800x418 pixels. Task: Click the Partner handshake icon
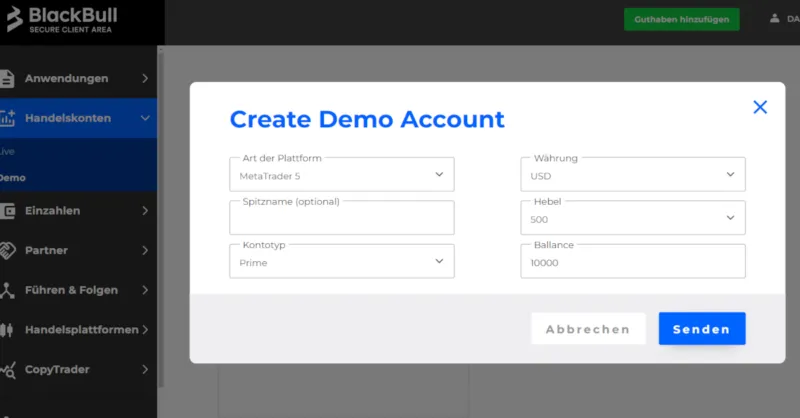point(6,250)
